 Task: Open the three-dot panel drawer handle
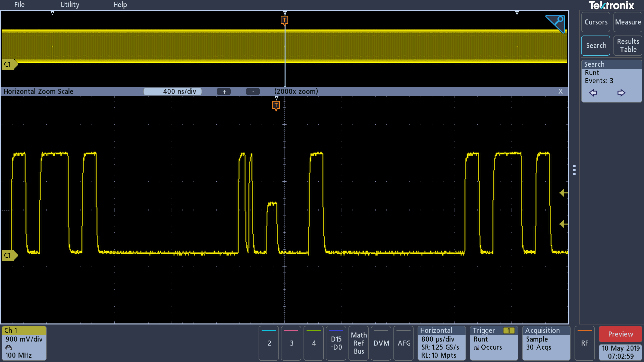coord(574,170)
